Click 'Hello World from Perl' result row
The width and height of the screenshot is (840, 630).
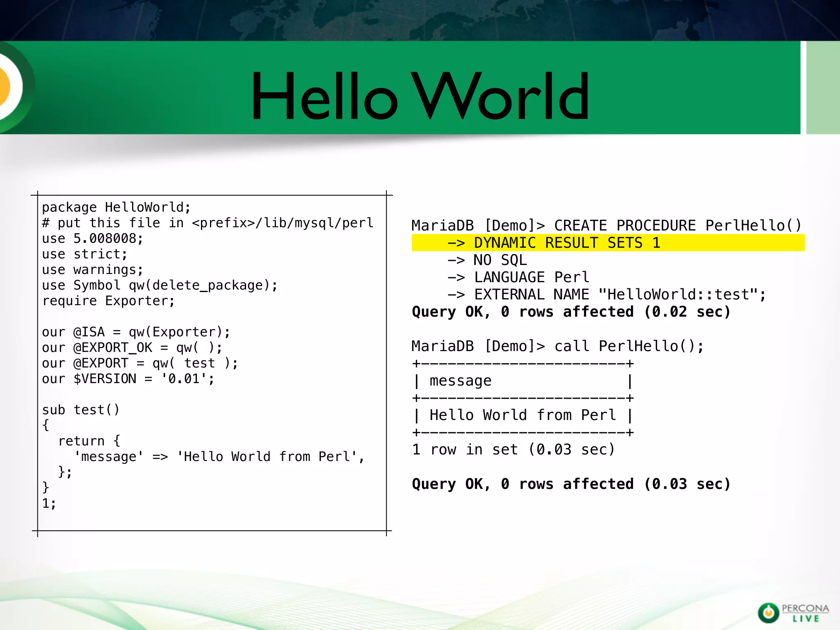pyautogui.click(x=523, y=415)
